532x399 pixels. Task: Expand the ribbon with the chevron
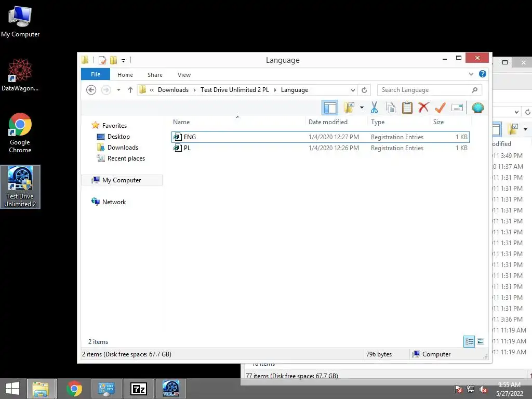[471, 74]
